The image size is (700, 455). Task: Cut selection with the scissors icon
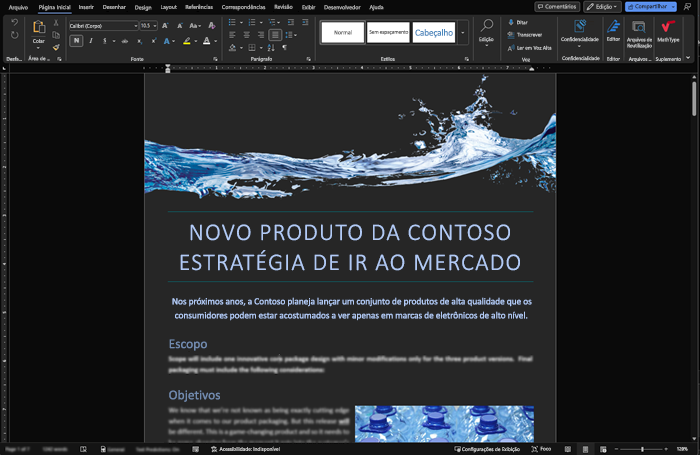56,22
